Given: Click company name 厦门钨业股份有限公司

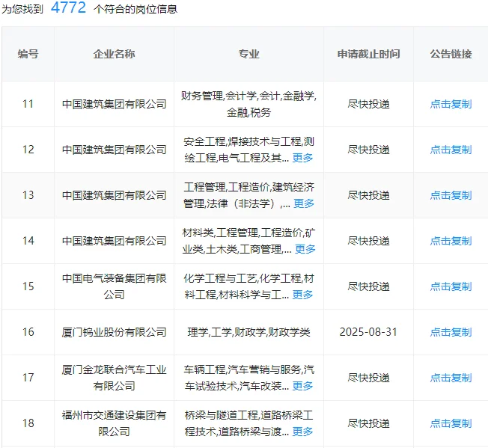Looking at the screenshot, I should [x=115, y=332].
